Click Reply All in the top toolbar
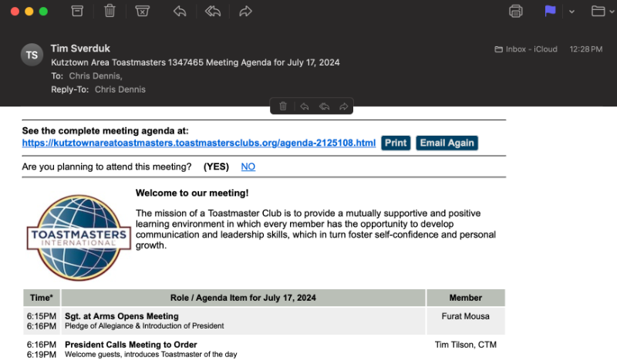 [213, 11]
